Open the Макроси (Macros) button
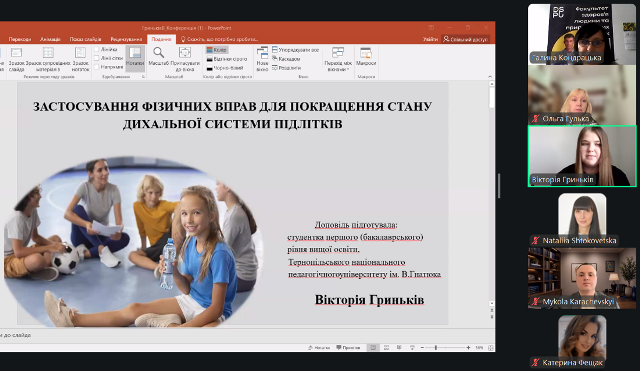Image resolution: width=640 pixels, height=371 pixels. click(x=366, y=57)
